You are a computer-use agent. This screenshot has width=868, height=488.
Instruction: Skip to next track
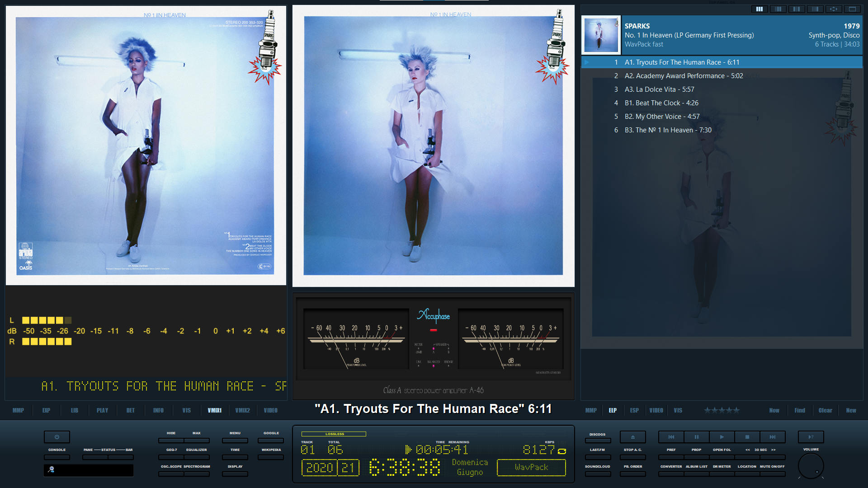coord(772,437)
